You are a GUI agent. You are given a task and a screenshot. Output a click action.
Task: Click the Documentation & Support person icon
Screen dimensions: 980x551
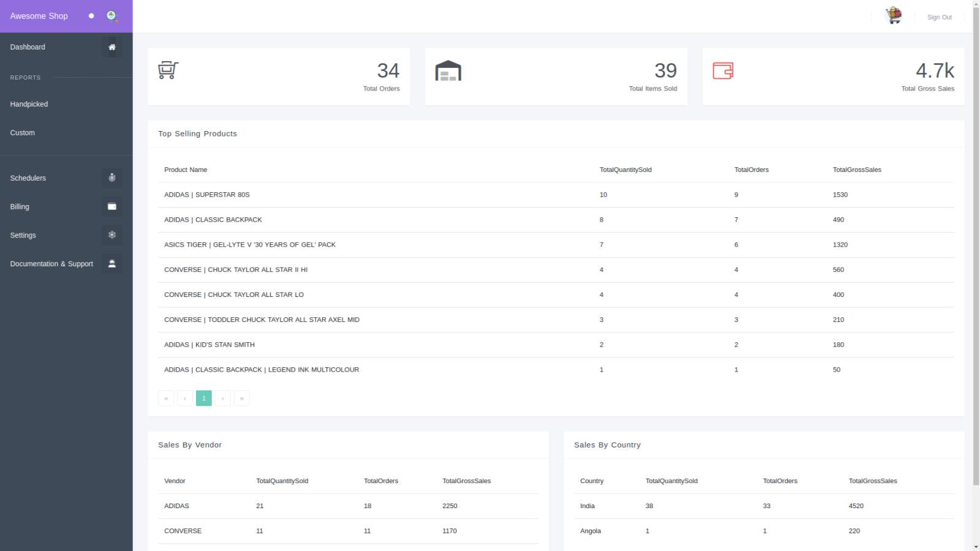(x=111, y=263)
